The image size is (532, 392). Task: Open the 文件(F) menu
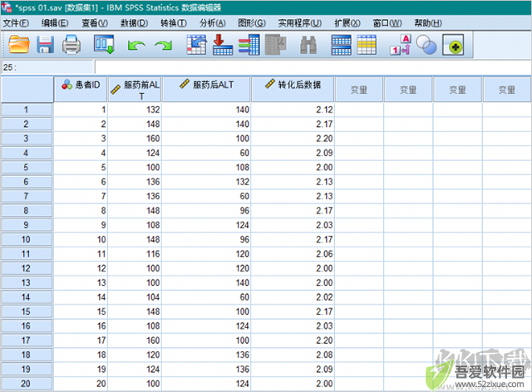coord(16,23)
